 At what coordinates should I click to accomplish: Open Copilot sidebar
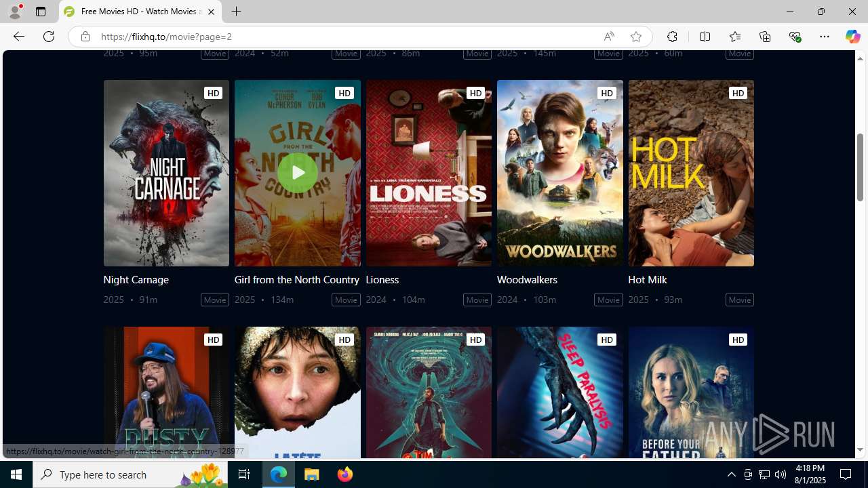[x=852, y=37]
